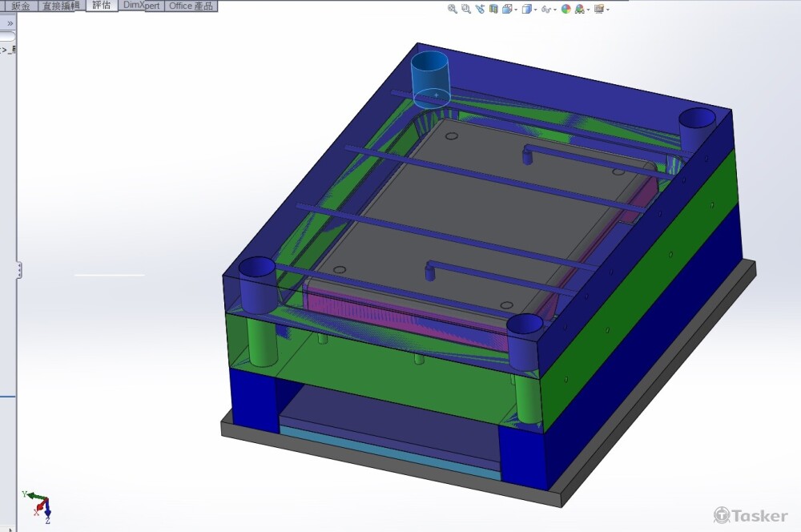This screenshot has height=532, width=801.
Task: Open the Office 產品 tab
Action: click(191, 6)
